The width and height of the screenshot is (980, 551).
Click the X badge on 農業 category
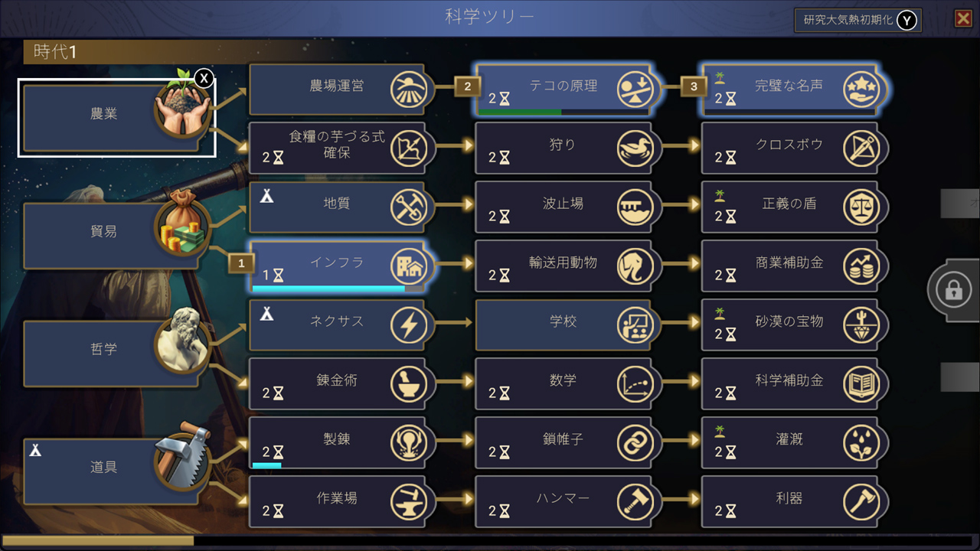(204, 78)
